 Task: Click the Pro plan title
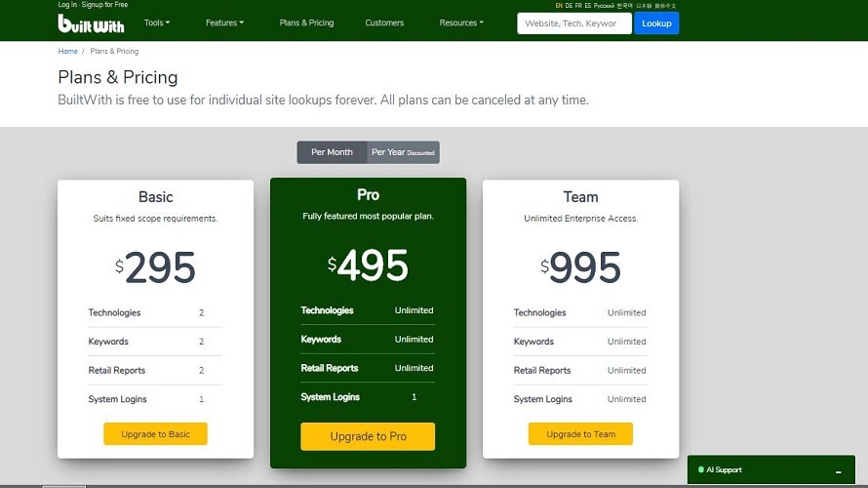[368, 194]
